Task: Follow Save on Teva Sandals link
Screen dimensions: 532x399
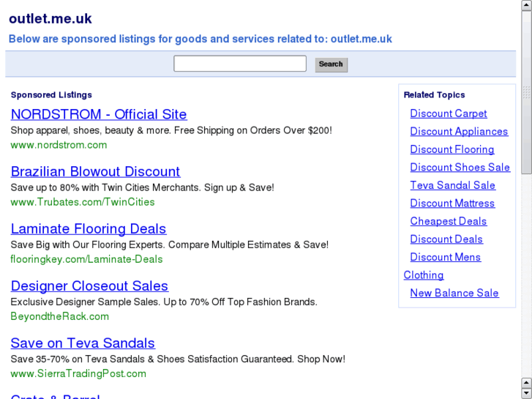Action: coord(83,343)
